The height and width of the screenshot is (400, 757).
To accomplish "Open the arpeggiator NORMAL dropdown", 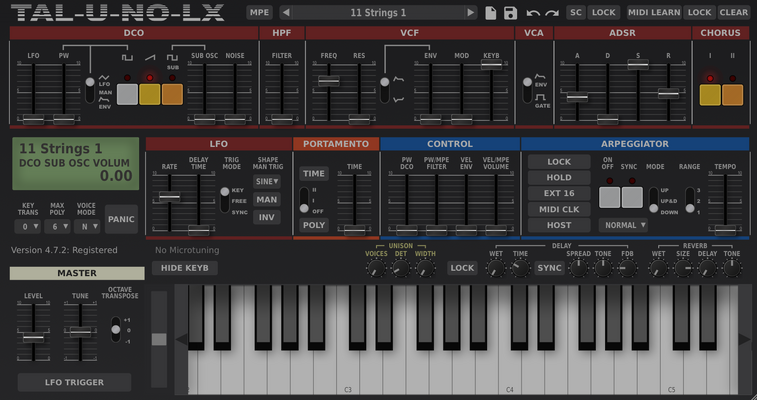I will pos(623,225).
